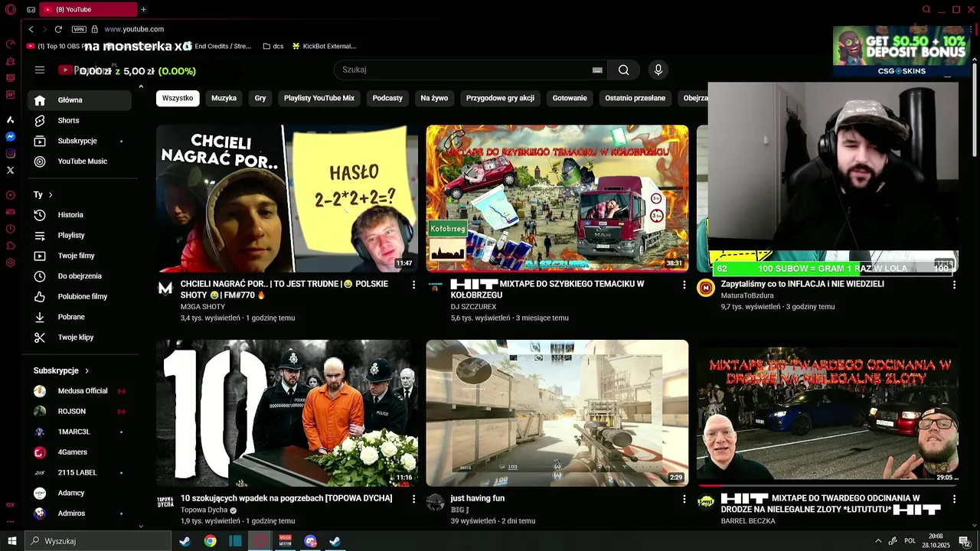Expand the Subskrypcje section chevron

[87, 371]
